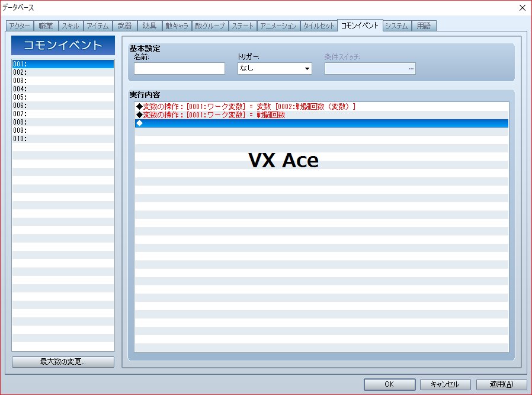Select common event 003 in list

63,81
